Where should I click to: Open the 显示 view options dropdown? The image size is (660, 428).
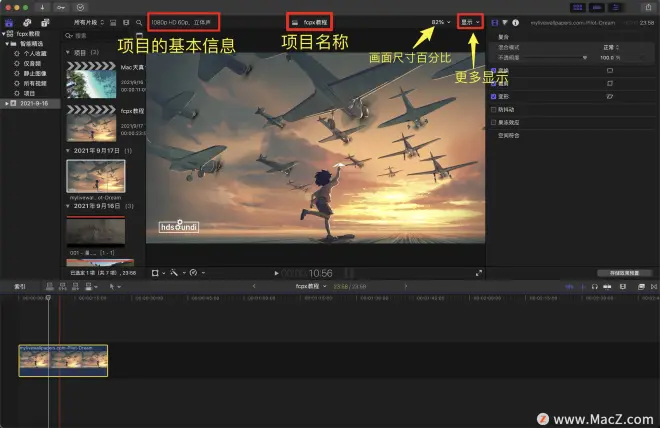(470, 22)
